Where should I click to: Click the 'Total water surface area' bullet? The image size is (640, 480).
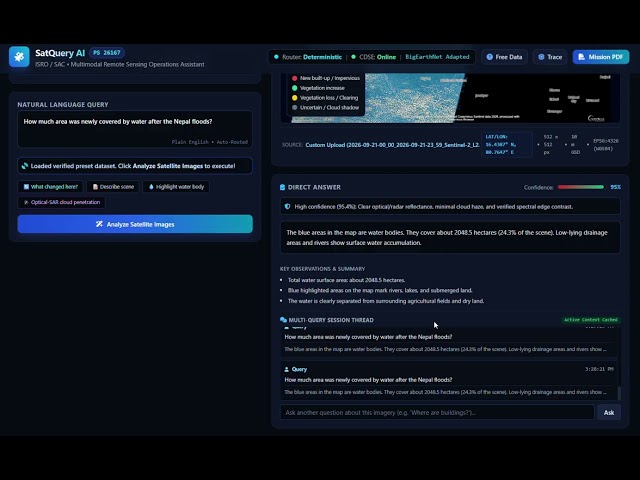coord(347,280)
